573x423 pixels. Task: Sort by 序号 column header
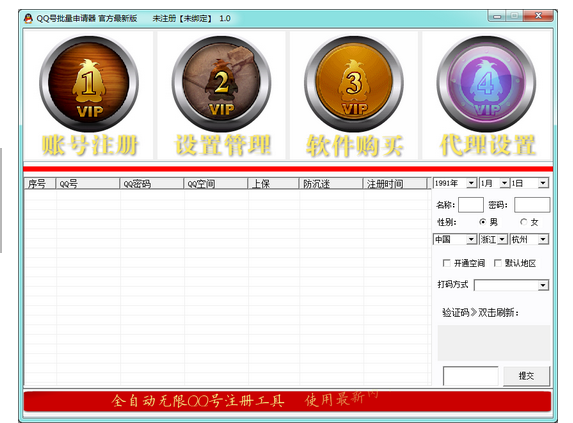pyautogui.click(x=40, y=184)
